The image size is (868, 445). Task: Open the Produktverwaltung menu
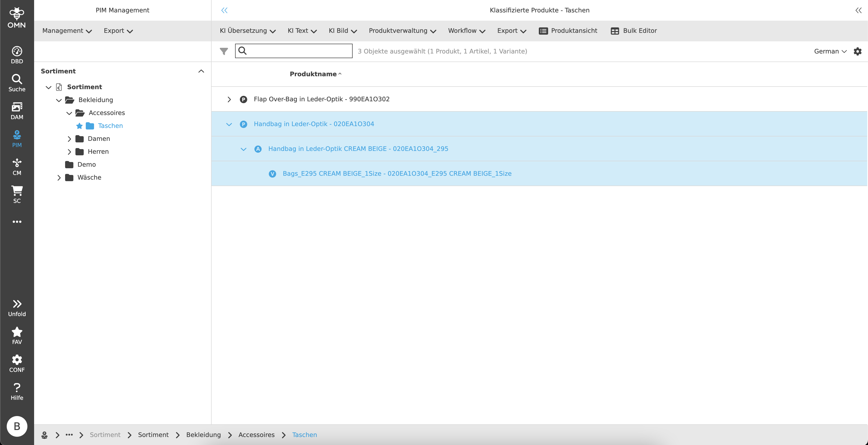click(402, 31)
